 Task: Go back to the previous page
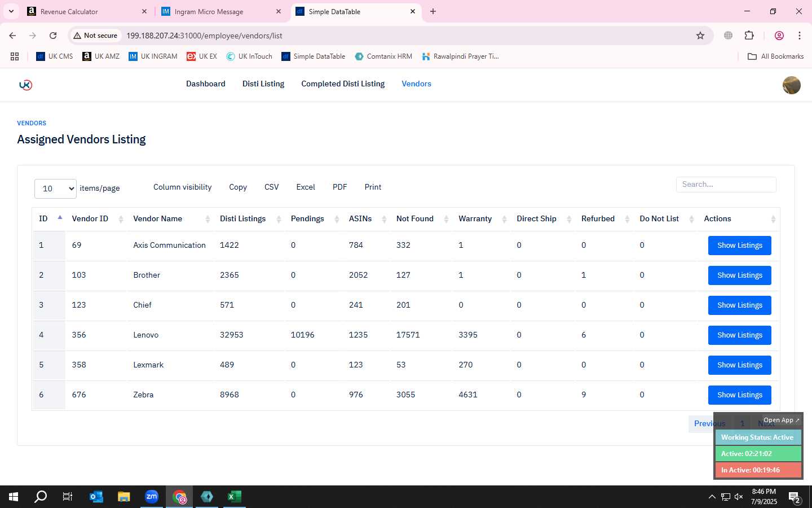(12, 36)
